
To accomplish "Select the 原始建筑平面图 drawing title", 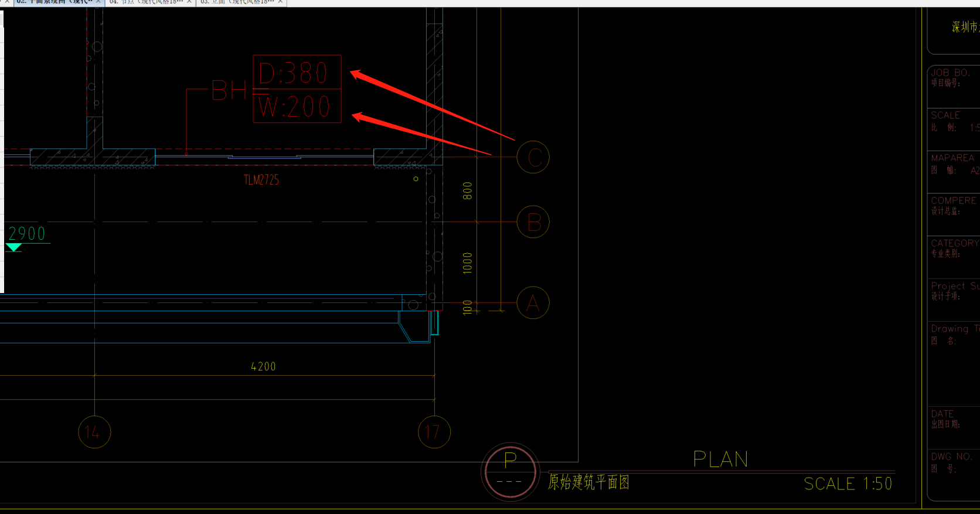I will pos(588,482).
